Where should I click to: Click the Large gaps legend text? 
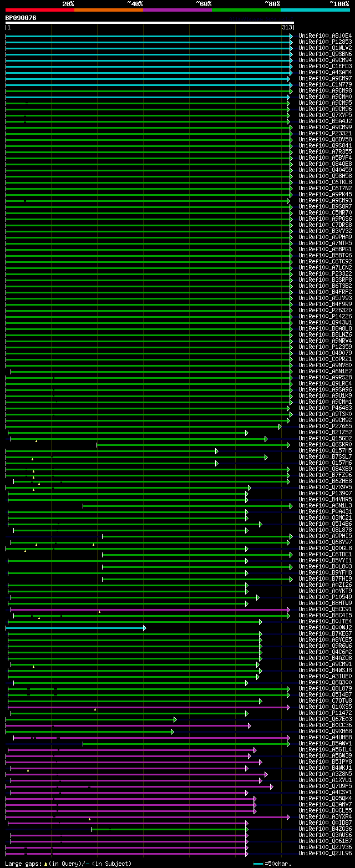[x=69, y=864]
